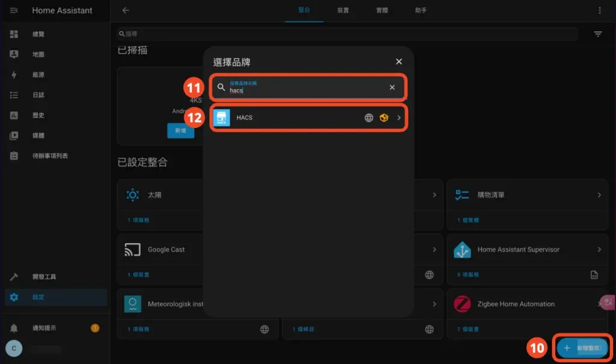Open 開發工具 (Developer tools) in sidebar
Image resolution: width=616 pixels, height=364 pixels.
tap(13, 277)
